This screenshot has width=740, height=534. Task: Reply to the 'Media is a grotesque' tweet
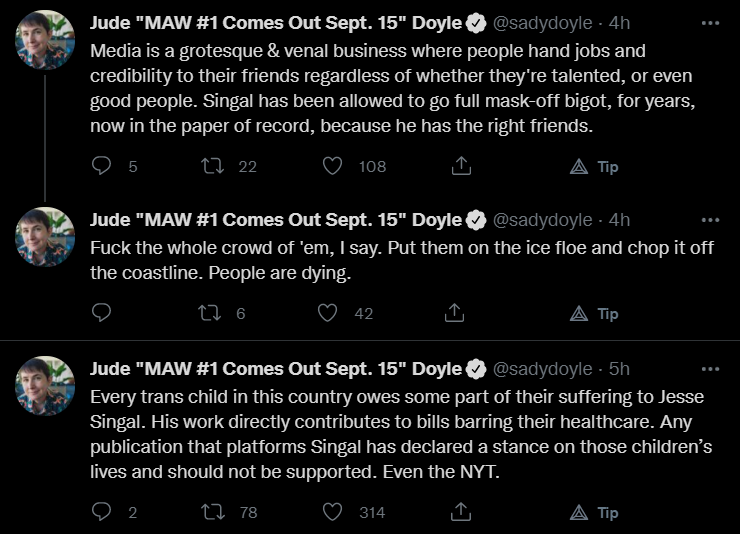click(x=102, y=166)
